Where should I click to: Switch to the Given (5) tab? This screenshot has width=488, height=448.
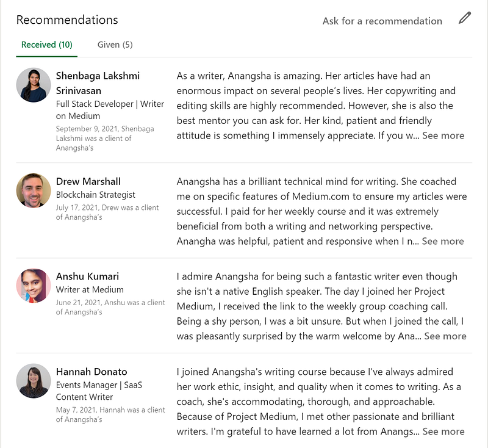[x=115, y=45]
